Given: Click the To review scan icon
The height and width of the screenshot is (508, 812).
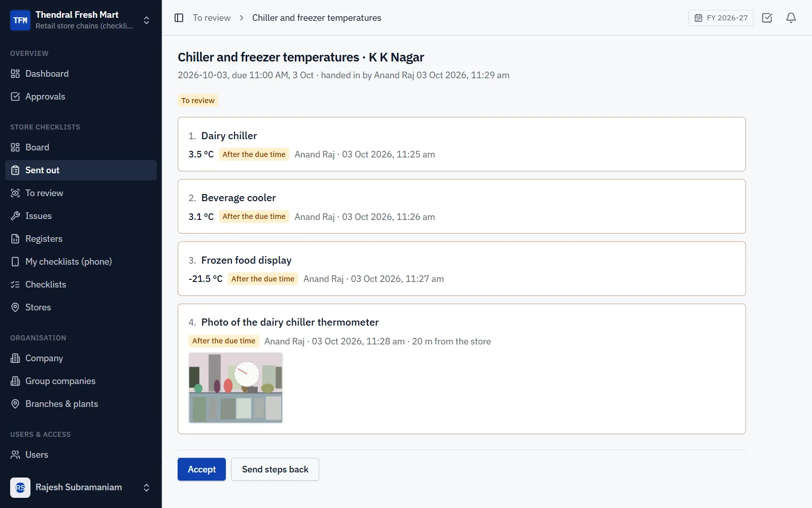Looking at the screenshot, I should tap(15, 193).
